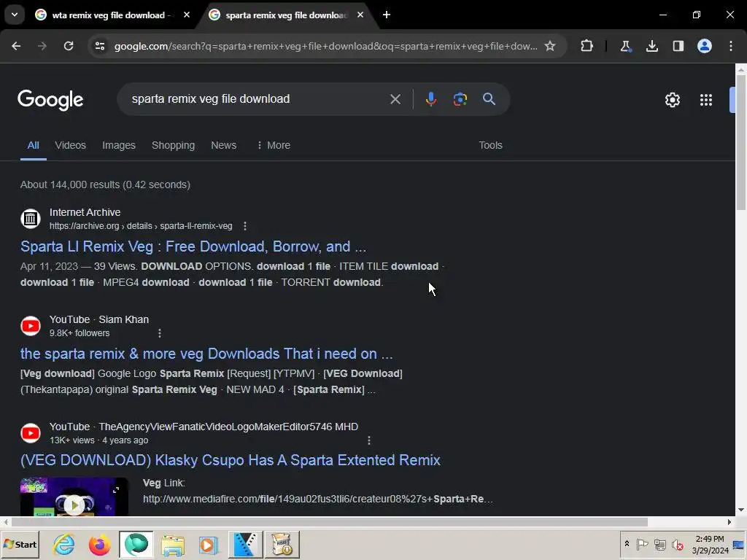Open Google quick settings gear

click(x=672, y=99)
